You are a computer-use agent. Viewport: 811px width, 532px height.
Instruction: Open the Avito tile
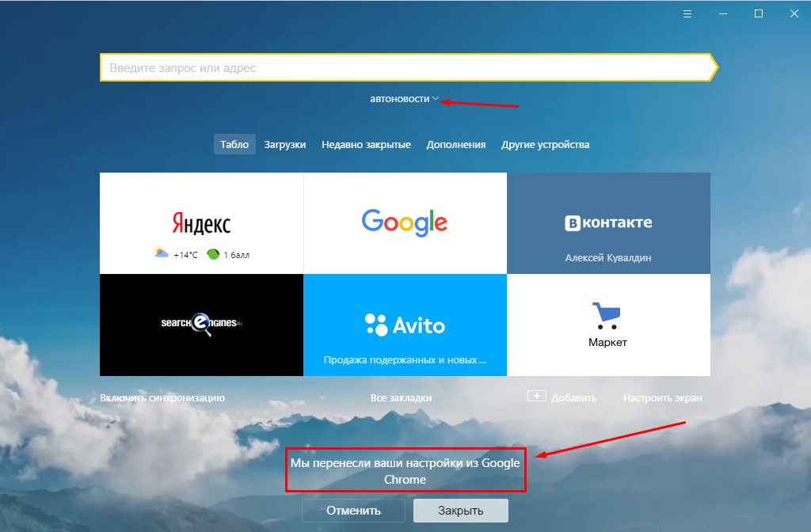click(x=405, y=325)
